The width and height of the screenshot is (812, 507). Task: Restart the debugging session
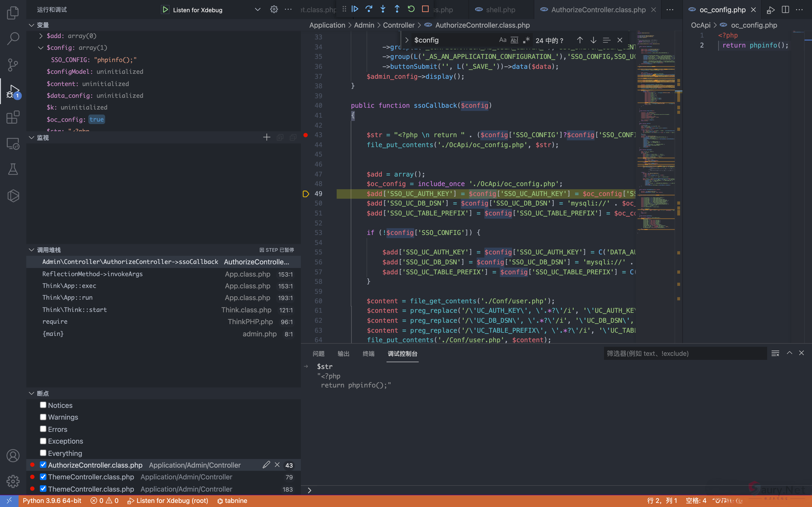pos(411,9)
